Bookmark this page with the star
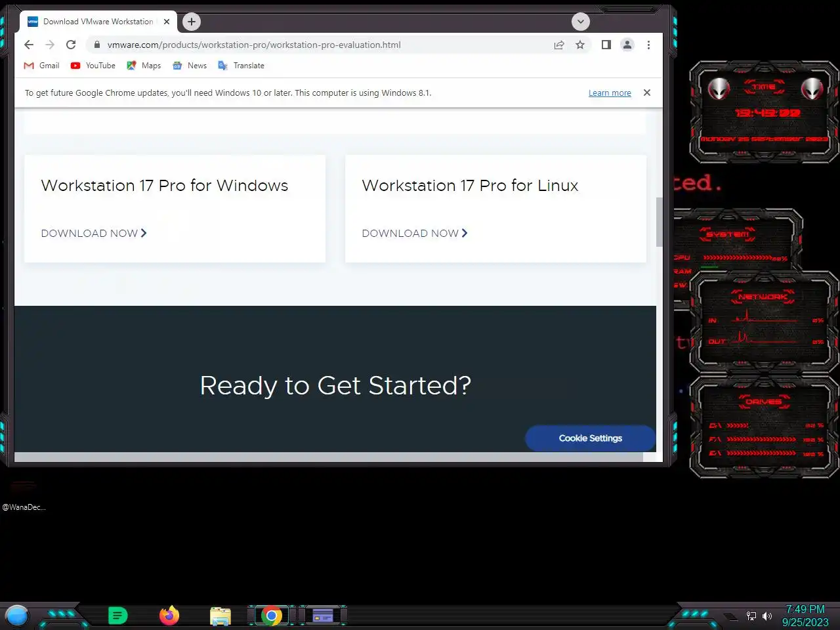This screenshot has height=630, width=840. coord(580,45)
